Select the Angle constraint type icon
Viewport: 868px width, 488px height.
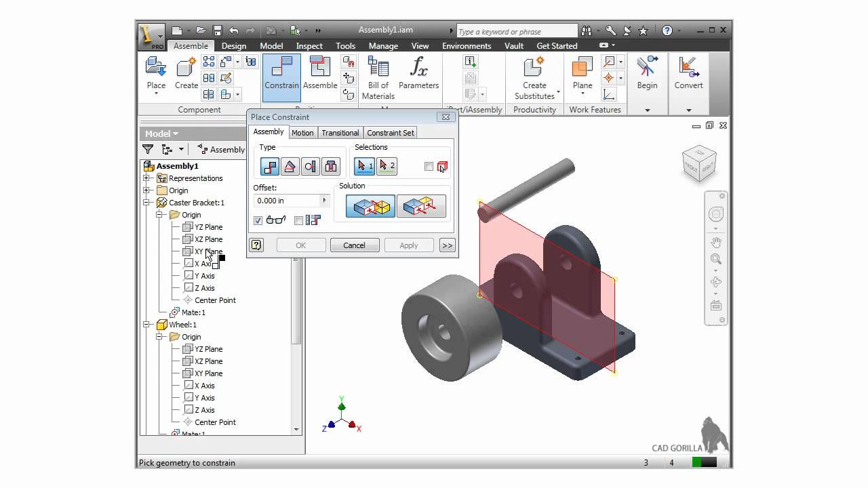290,166
